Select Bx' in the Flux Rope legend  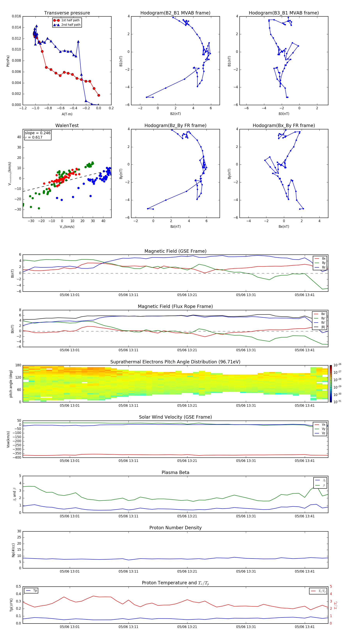point(320,314)
